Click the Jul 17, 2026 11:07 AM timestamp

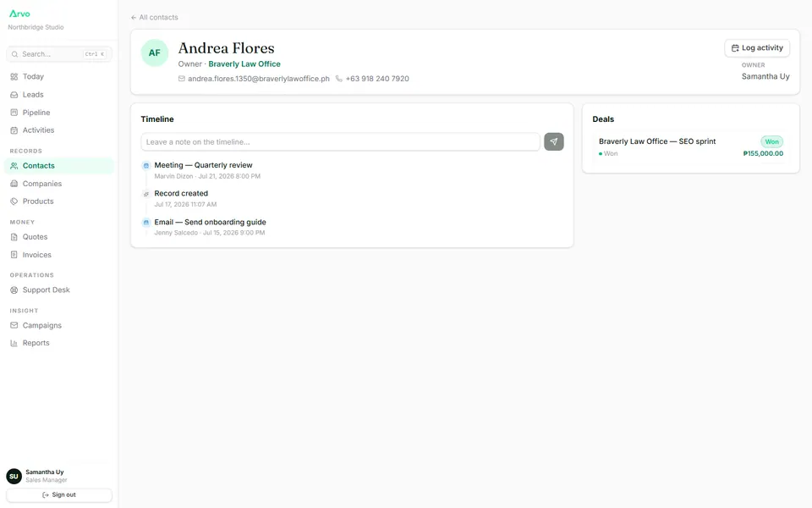[185, 205]
